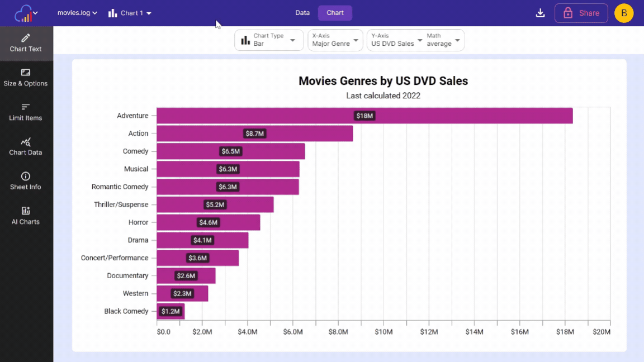
Task: Open the Math average dropdown
Action: pos(443,40)
